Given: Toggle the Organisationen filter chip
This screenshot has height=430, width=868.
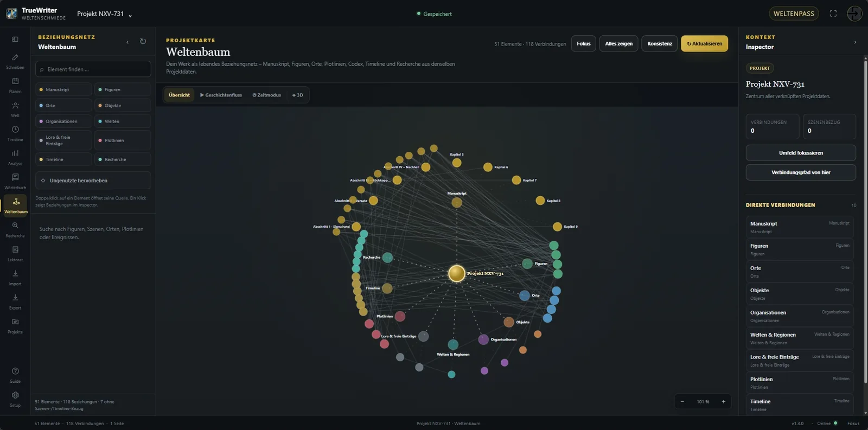Looking at the screenshot, I should pos(63,121).
